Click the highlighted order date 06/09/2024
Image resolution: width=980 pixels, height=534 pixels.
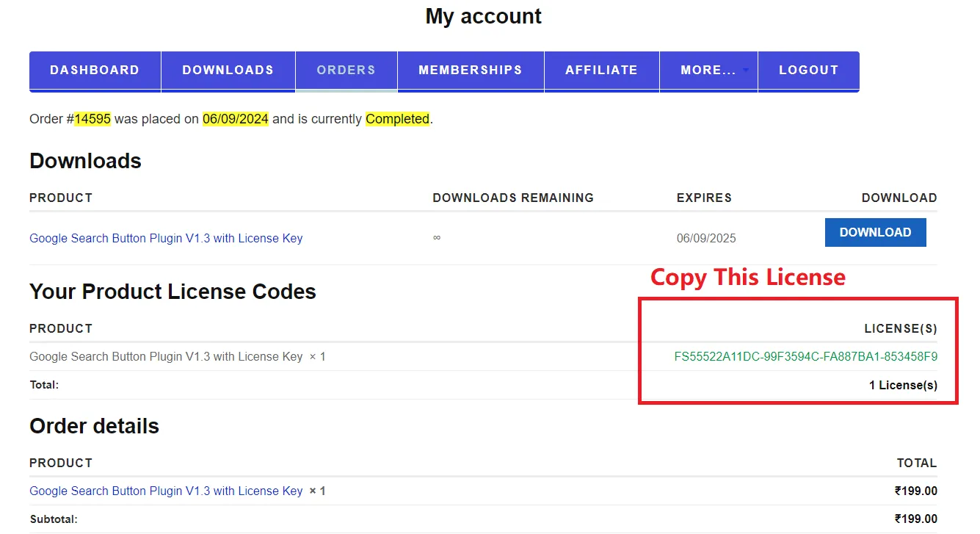pyautogui.click(x=236, y=119)
